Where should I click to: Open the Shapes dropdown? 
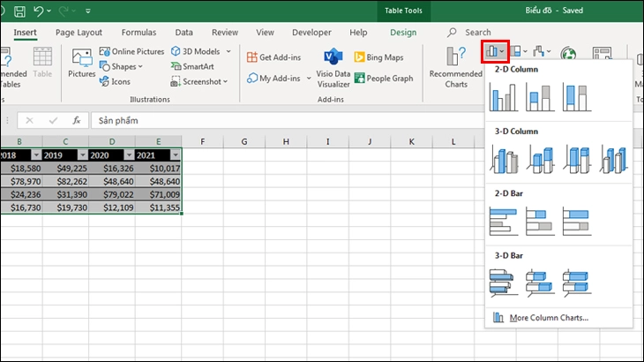pyautogui.click(x=124, y=66)
